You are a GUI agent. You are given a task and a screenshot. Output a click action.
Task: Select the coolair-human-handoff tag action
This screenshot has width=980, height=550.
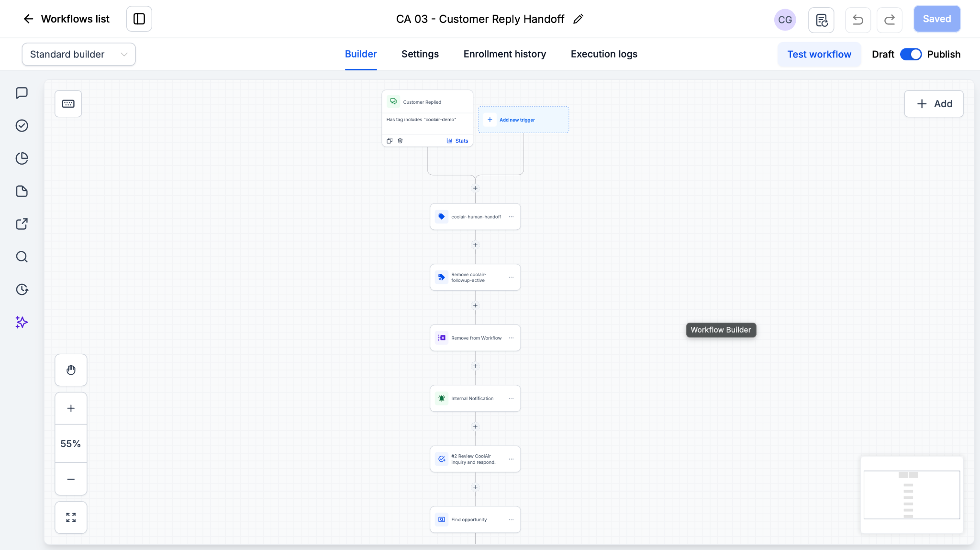pos(475,217)
